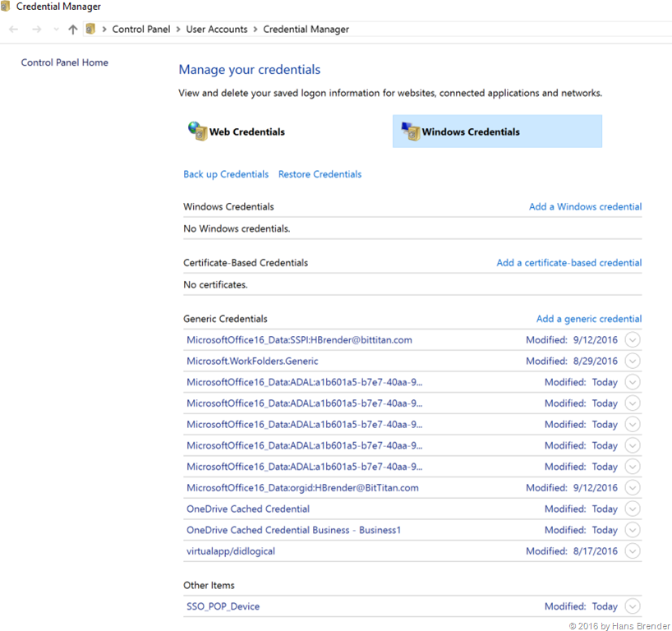This screenshot has height=631, width=672.
Task: Expand the virtualapp/didlogical credential chevron
Action: [x=632, y=551]
